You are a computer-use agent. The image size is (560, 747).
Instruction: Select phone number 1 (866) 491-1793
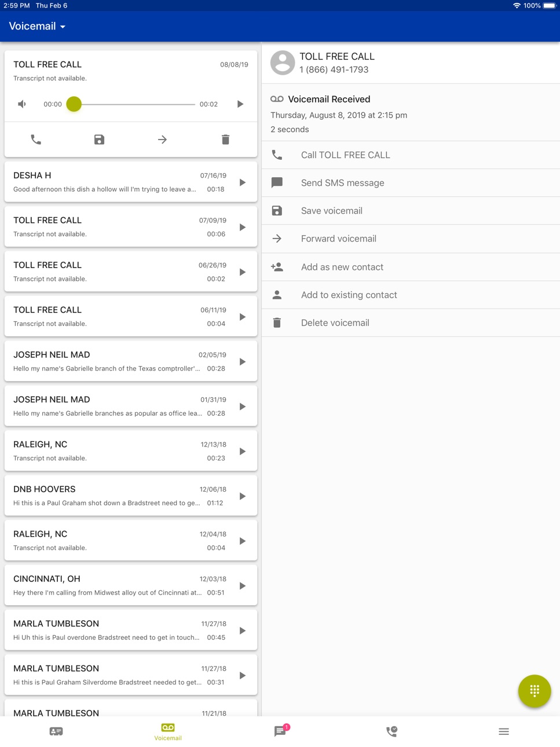[334, 69]
